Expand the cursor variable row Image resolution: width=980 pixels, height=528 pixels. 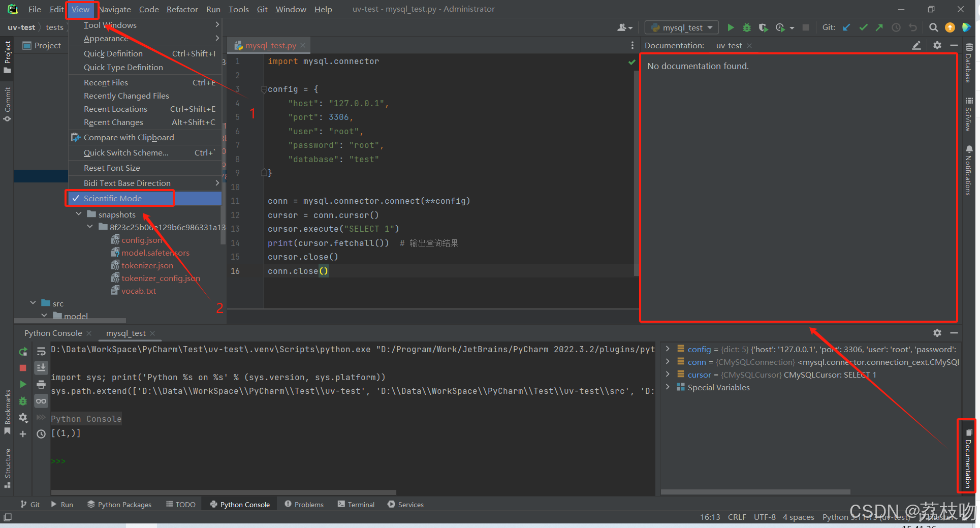668,375
